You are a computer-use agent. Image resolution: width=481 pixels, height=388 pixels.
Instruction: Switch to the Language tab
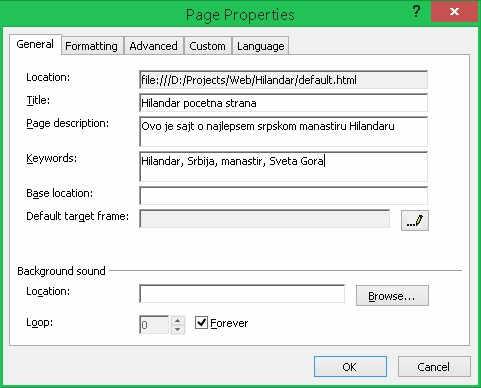(261, 46)
